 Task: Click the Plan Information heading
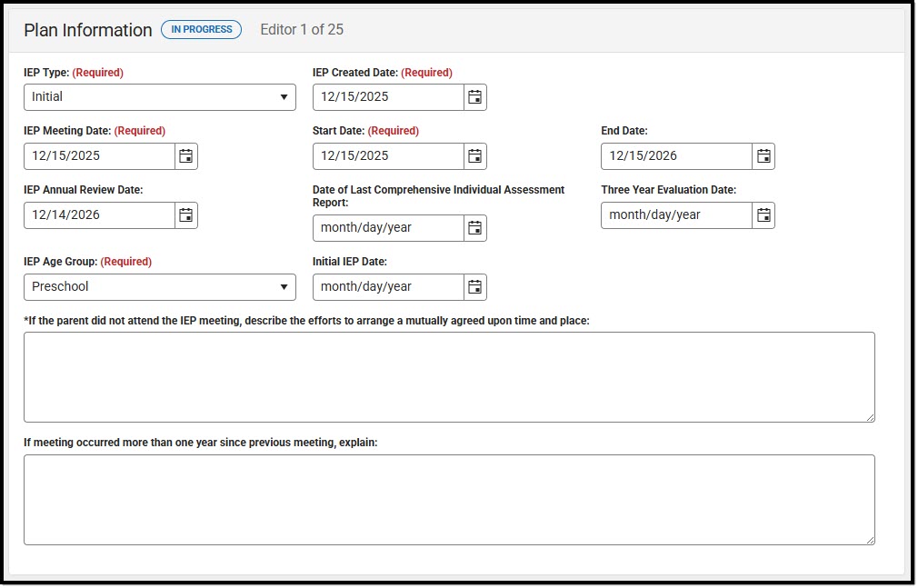87,30
